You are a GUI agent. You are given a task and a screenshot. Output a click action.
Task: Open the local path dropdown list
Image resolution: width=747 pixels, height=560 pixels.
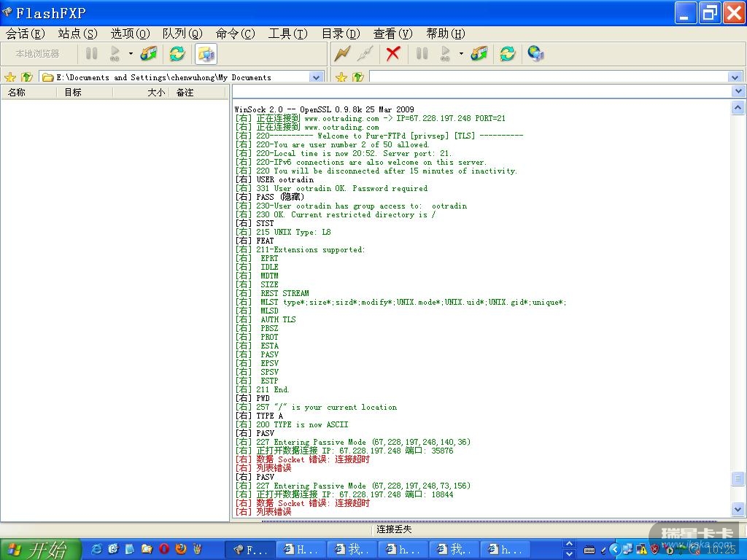[x=317, y=77]
